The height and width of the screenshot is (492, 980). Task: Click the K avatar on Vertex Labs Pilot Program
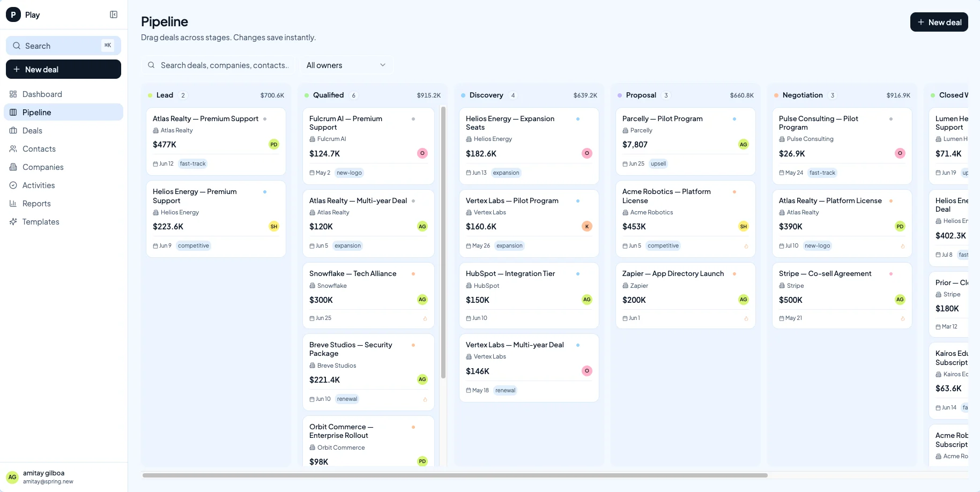click(x=587, y=226)
